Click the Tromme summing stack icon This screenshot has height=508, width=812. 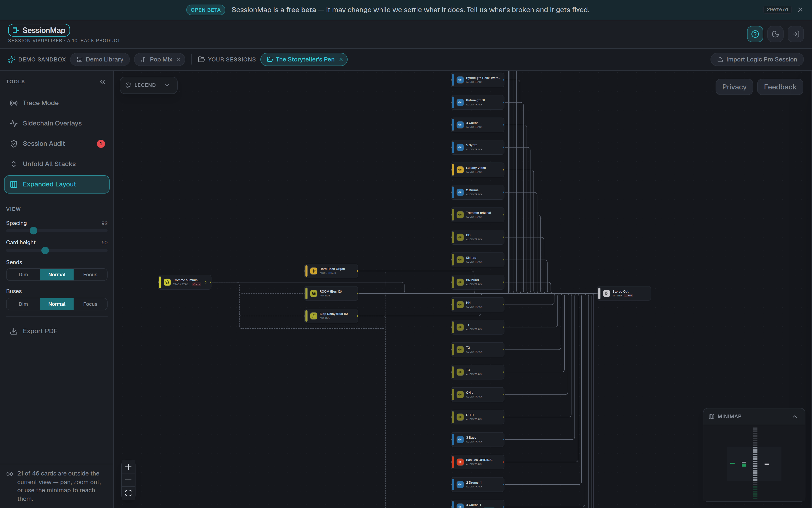(x=167, y=282)
